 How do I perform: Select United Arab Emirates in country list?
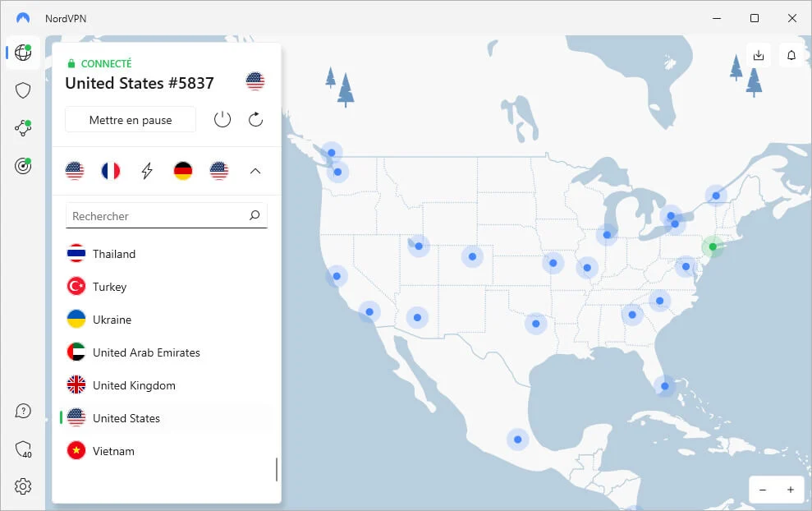pyautogui.click(x=167, y=352)
